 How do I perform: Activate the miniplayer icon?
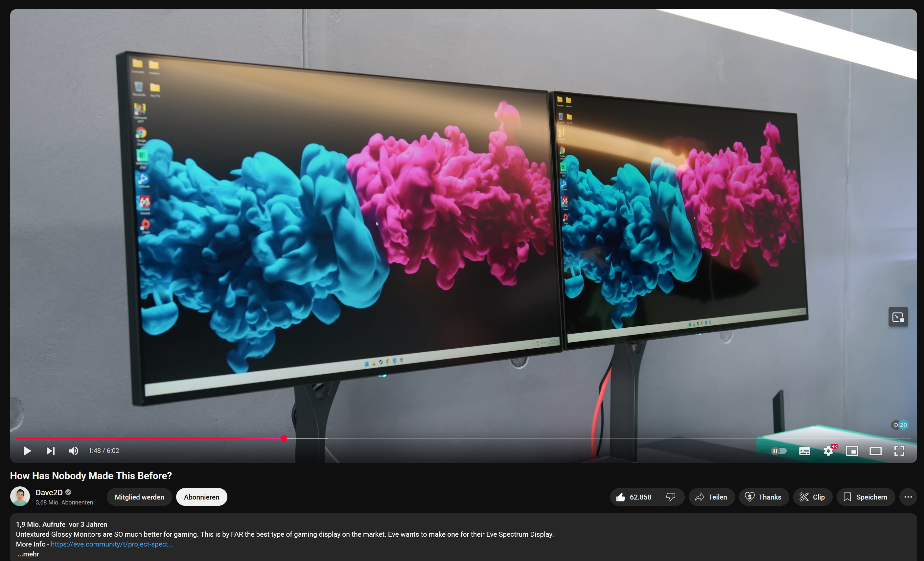coord(852,451)
